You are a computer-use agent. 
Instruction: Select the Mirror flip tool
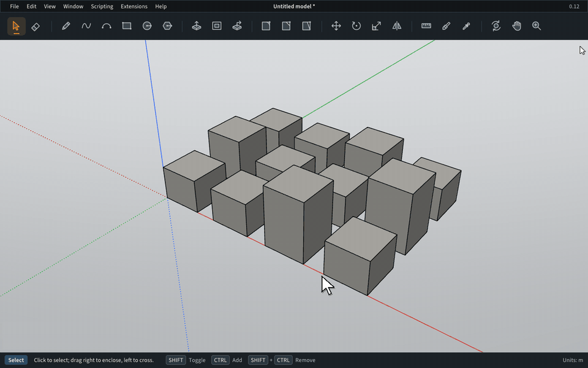tap(397, 26)
